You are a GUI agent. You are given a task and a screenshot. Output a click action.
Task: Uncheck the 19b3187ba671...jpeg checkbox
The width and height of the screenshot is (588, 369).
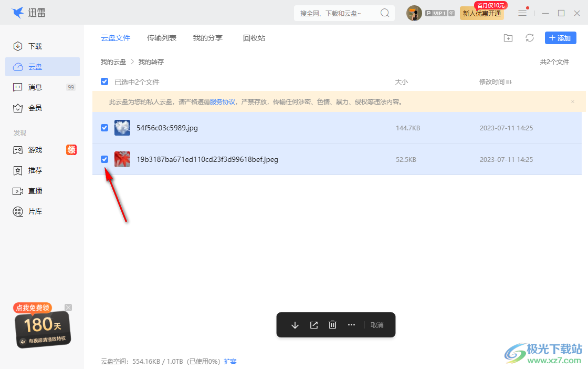104,159
